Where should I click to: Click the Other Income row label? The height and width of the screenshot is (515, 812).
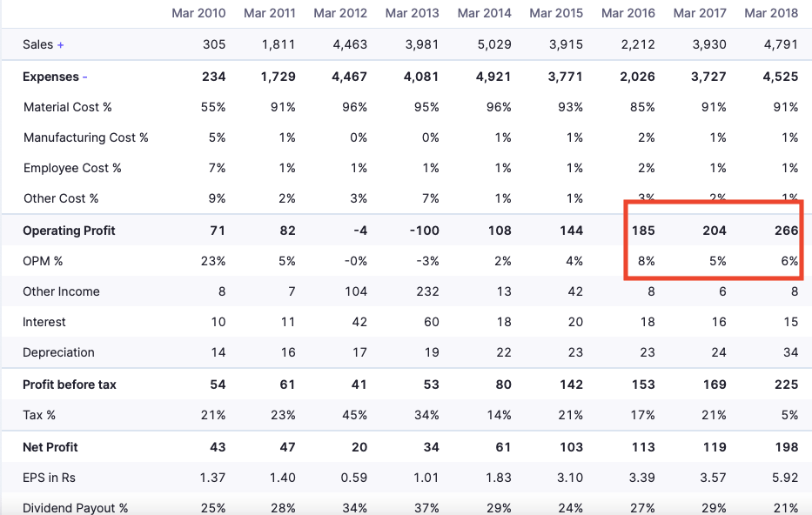click(x=61, y=291)
